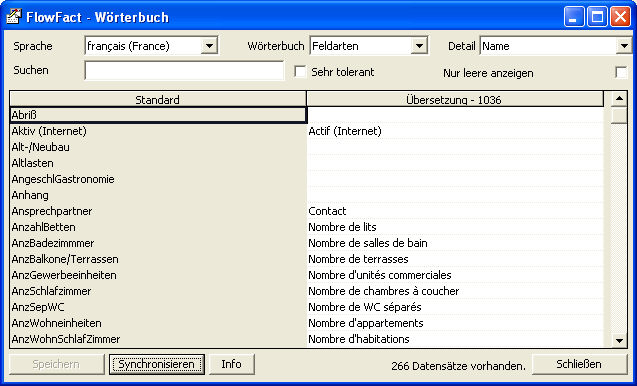The width and height of the screenshot is (637, 386).
Task: Select the Ansprechpartner cell
Action: coord(158,211)
